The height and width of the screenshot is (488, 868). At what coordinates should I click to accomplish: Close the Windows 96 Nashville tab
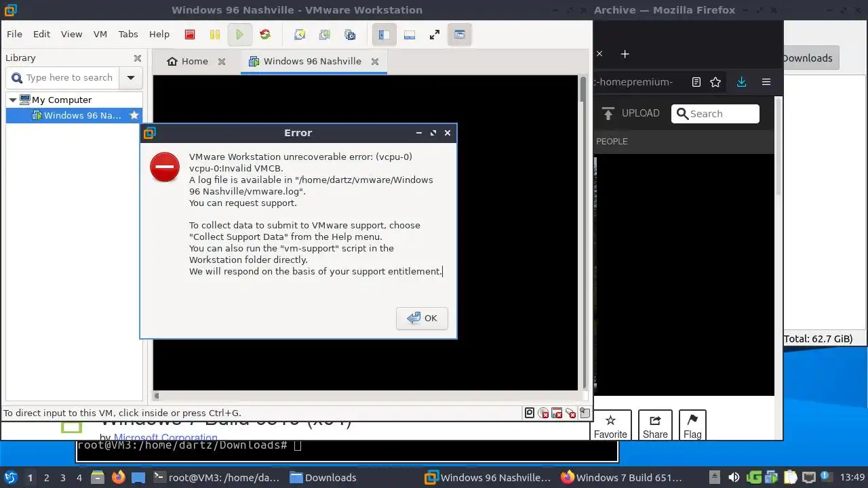point(374,61)
